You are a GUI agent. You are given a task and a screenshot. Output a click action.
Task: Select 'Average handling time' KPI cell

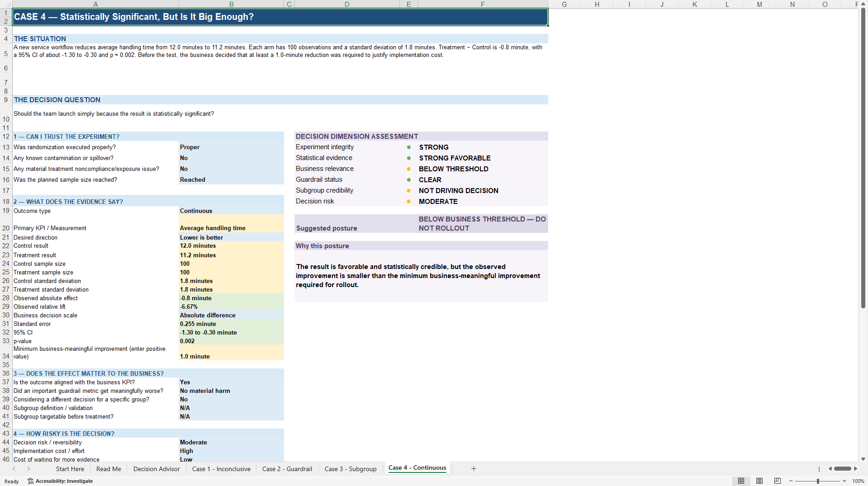[231, 224]
